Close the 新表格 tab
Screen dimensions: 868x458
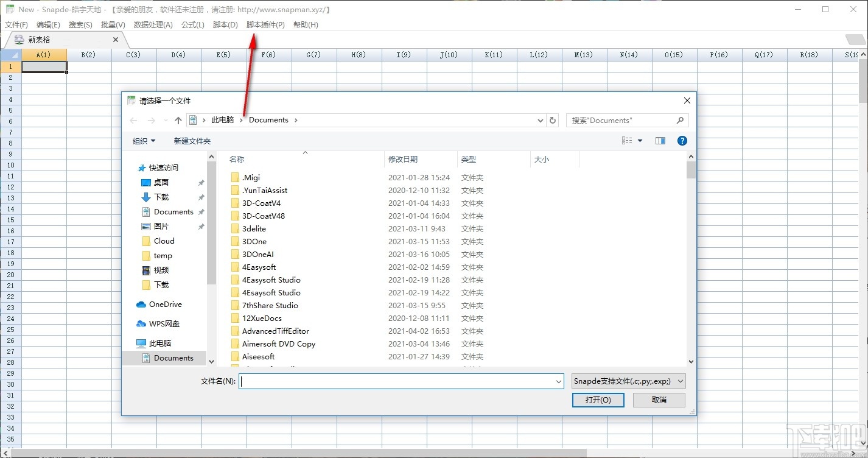(116, 40)
